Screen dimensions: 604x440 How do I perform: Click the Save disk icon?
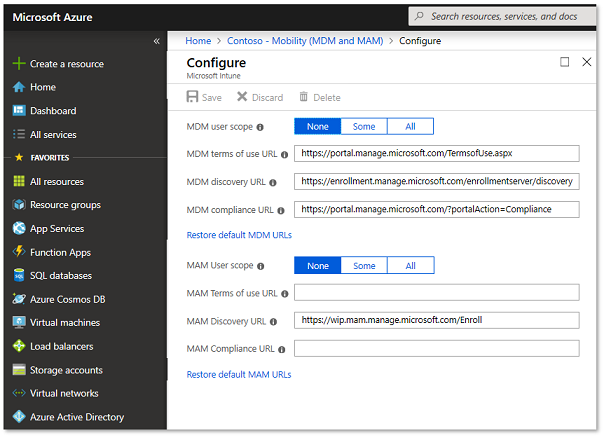[193, 97]
